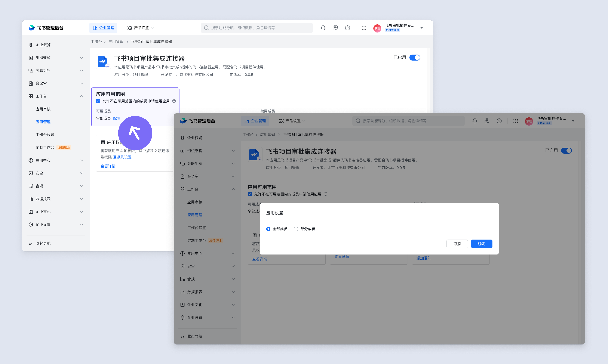The width and height of the screenshot is (608, 364).
Task: Toggle the 已启用 switch in front window
Action: point(566,150)
